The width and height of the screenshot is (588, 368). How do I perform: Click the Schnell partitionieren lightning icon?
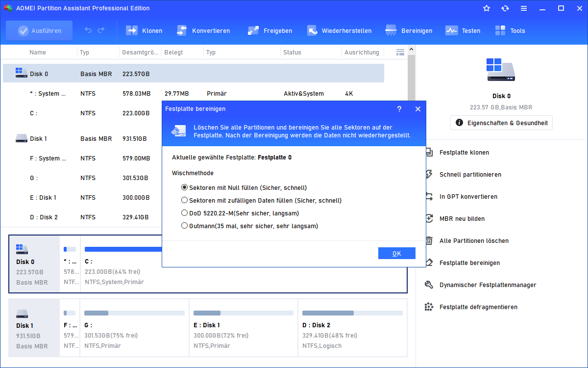429,175
